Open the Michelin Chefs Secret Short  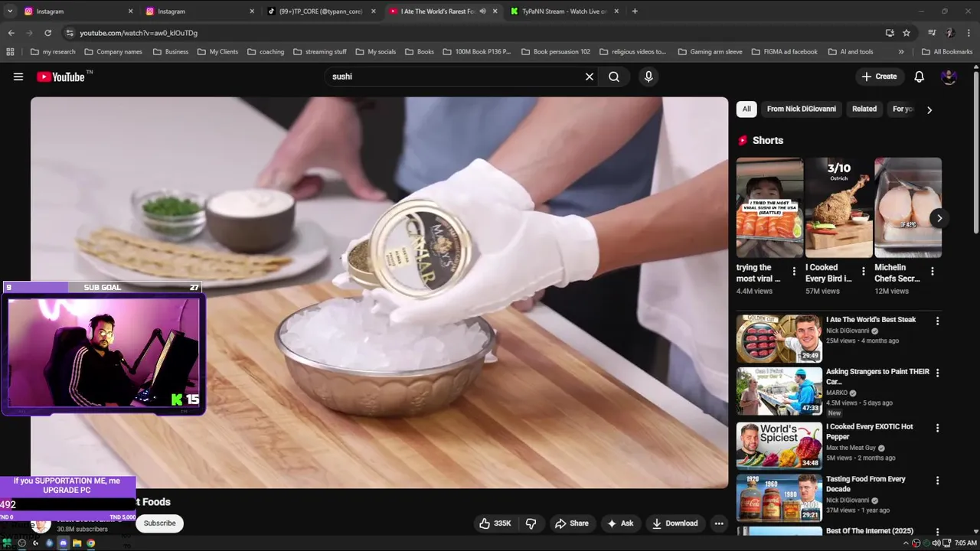pyautogui.click(x=908, y=207)
